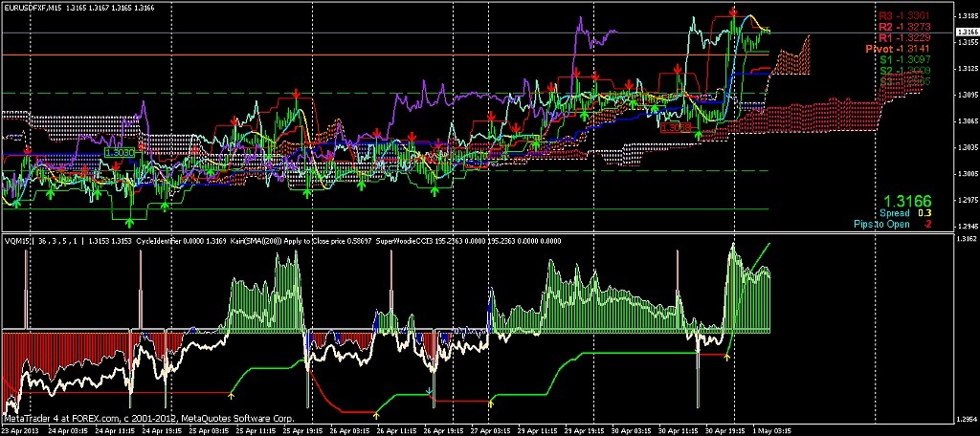
Task: Select the green up arrow below the 1.3058 label
Action: pyautogui.click(x=698, y=136)
